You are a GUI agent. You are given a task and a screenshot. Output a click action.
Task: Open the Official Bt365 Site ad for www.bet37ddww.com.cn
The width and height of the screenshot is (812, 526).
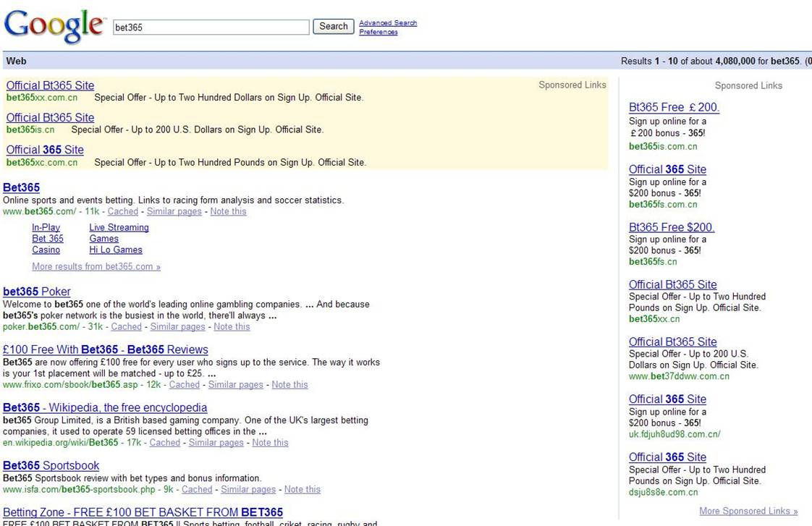673,342
